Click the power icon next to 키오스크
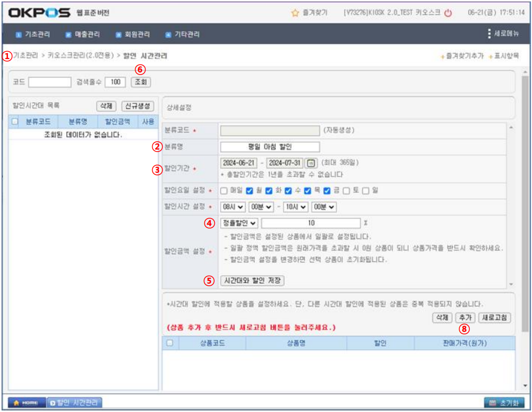 tap(448, 13)
